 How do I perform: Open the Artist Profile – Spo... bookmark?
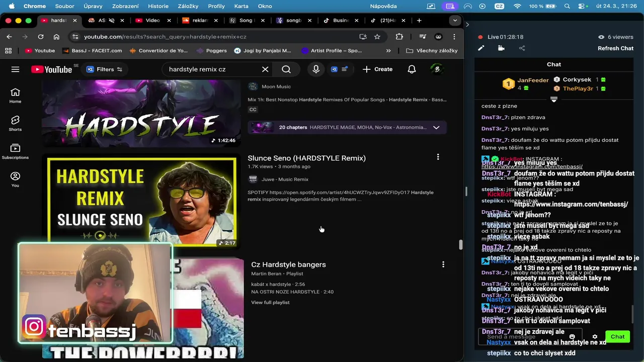(331, 51)
